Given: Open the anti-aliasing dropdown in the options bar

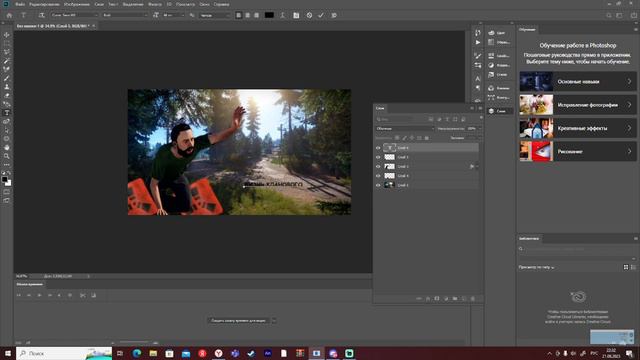Looking at the screenshot, I should [215, 15].
